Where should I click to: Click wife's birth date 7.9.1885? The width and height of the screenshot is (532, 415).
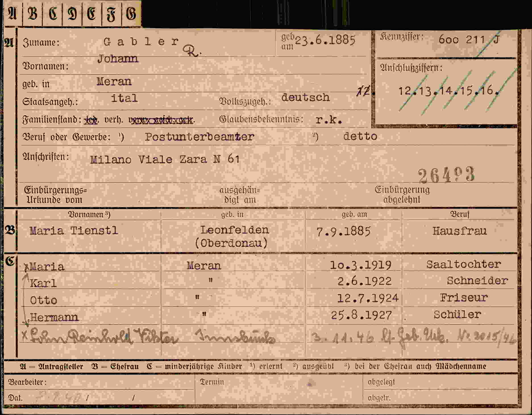coord(343,231)
